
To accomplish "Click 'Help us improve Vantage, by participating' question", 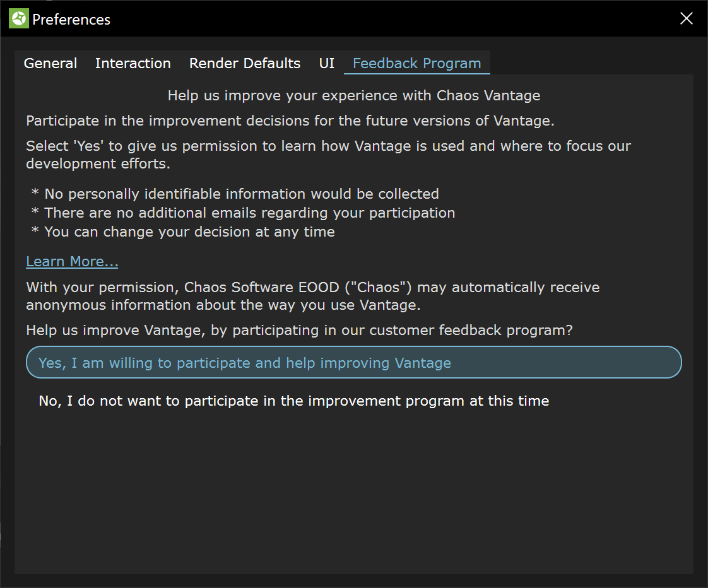I will point(299,330).
